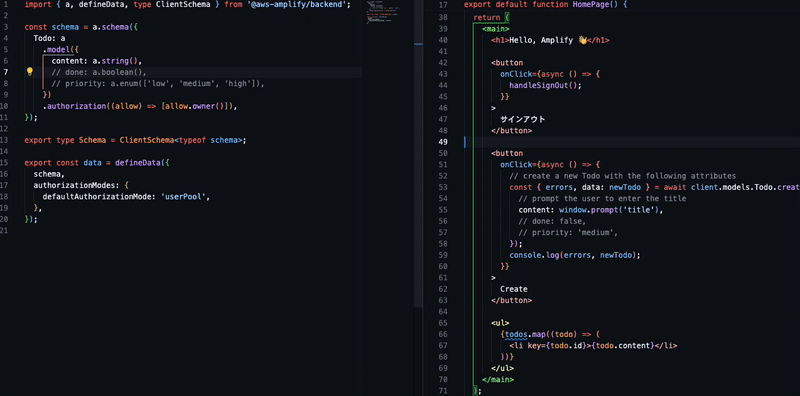Click the 'return (' statement on line 38
Viewport: 800px width, 396px height.
pyautogui.click(x=491, y=18)
